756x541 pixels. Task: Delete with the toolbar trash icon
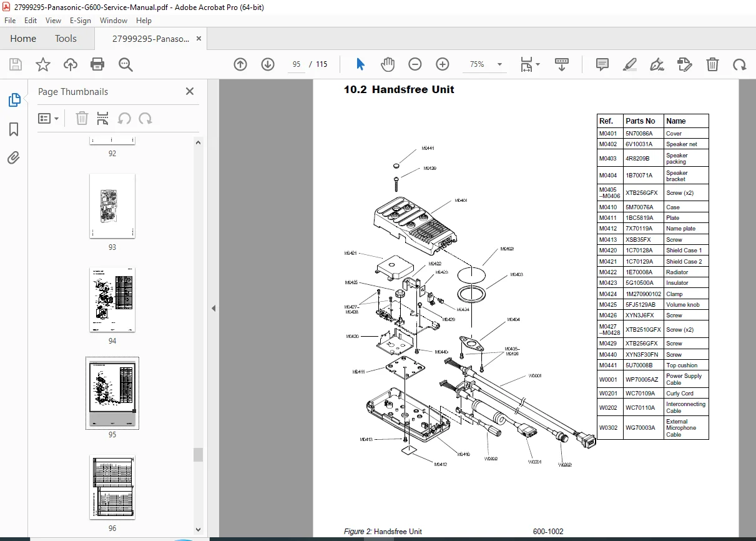point(712,64)
